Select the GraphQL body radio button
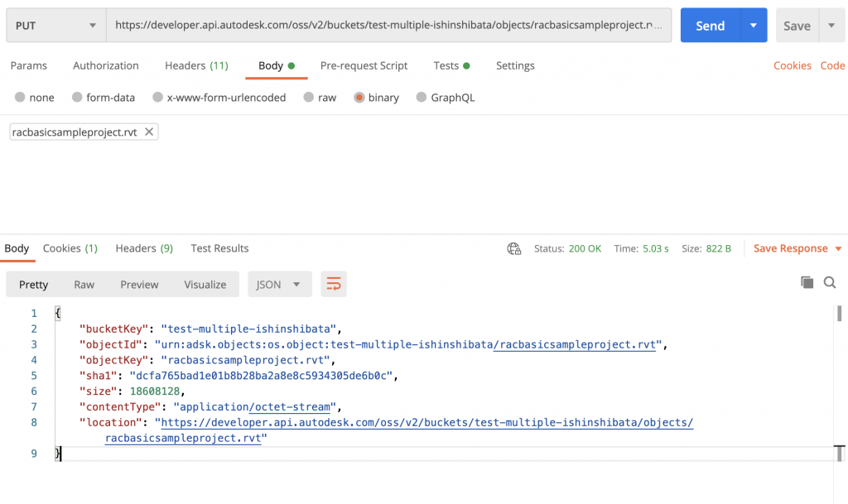The width and height of the screenshot is (848, 504). (x=422, y=98)
